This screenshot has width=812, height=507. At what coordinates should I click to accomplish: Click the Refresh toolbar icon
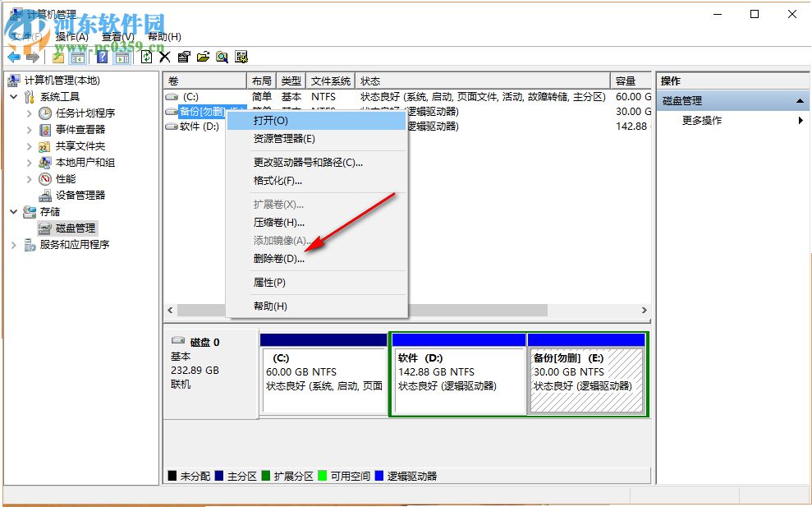click(146, 56)
